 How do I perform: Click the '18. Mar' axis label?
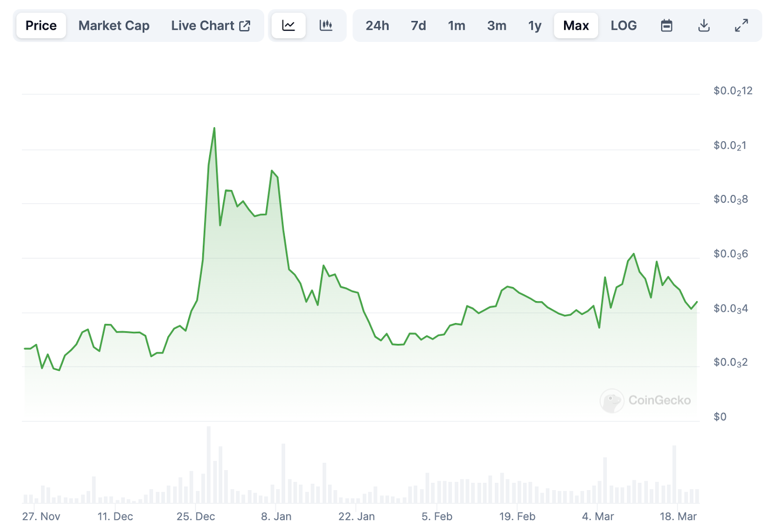(678, 516)
